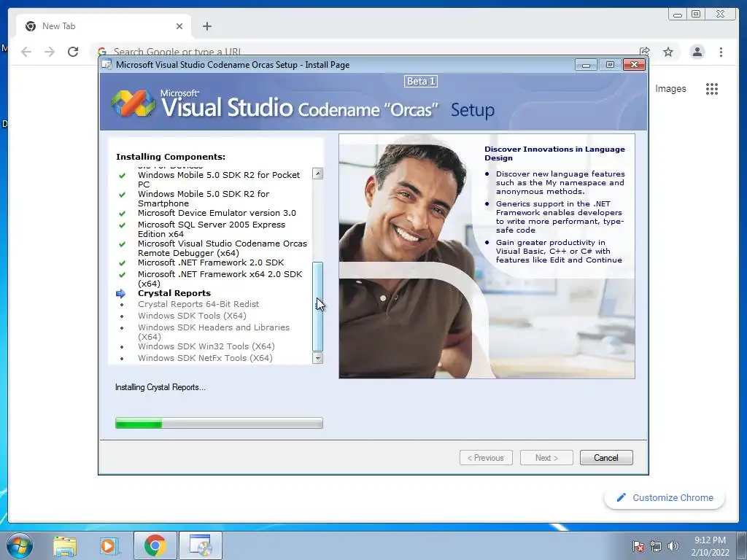This screenshot has width=747, height=560.
Task: Click the setup installer taskbar icon
Action: [x=201, y=545]
